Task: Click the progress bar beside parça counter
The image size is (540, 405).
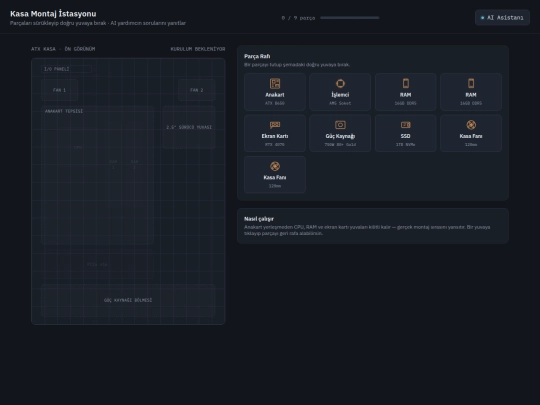Action: 350,18
